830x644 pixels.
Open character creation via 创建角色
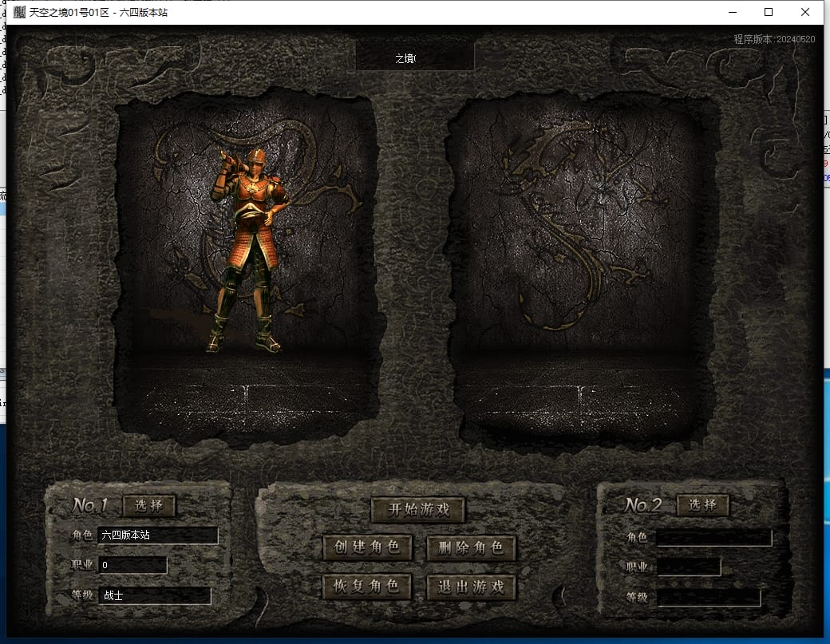point(367,547)
